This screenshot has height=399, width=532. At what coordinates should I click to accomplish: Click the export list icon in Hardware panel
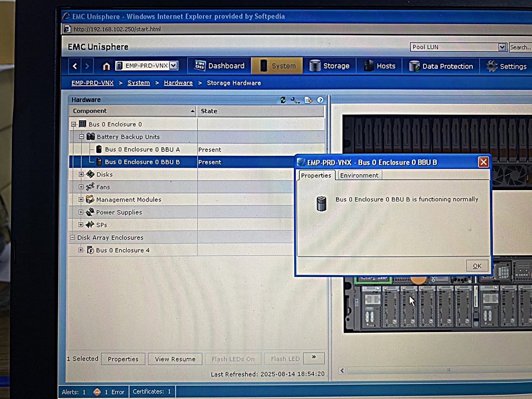point(308,100)
